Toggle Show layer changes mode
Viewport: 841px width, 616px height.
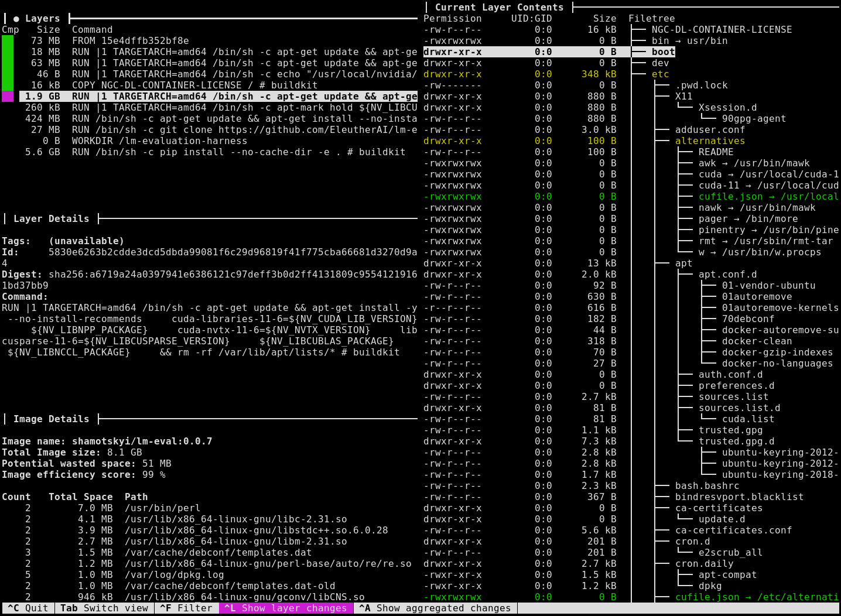pyautogui.click(x=286, y=608)
